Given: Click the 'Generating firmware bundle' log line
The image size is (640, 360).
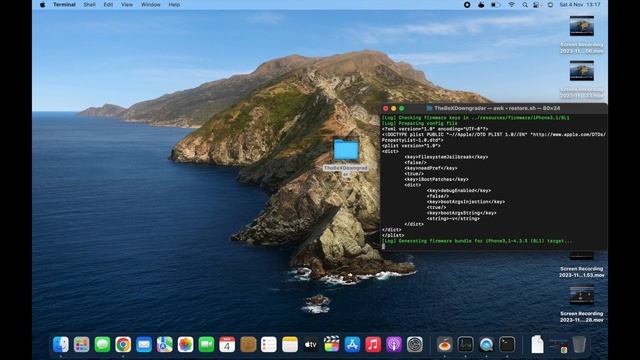Looking at the screenshot, I should [x=477, y=241].
